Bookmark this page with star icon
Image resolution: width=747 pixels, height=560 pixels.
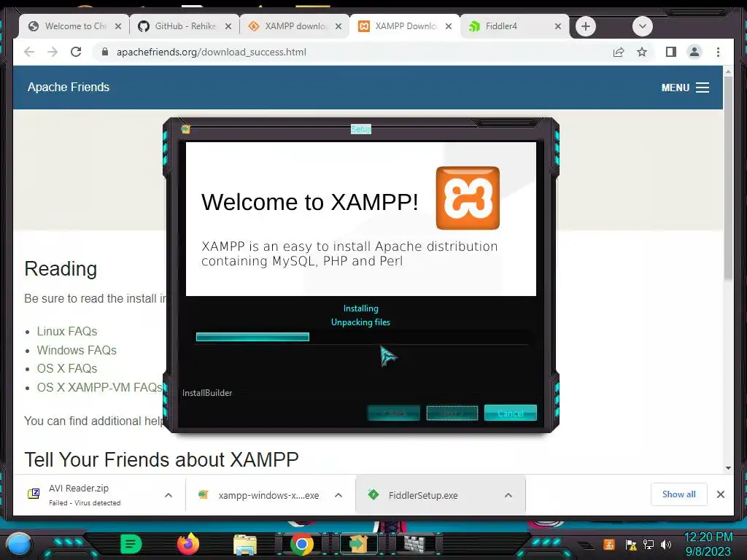[x=642, y=52]
